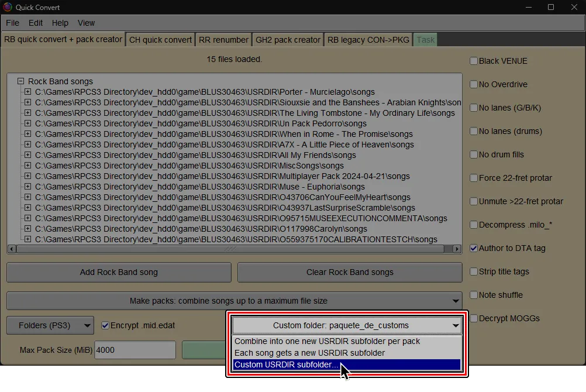Switch to the RB legacy CON->PKG tab
586x392 pixels.
point(368,39)
